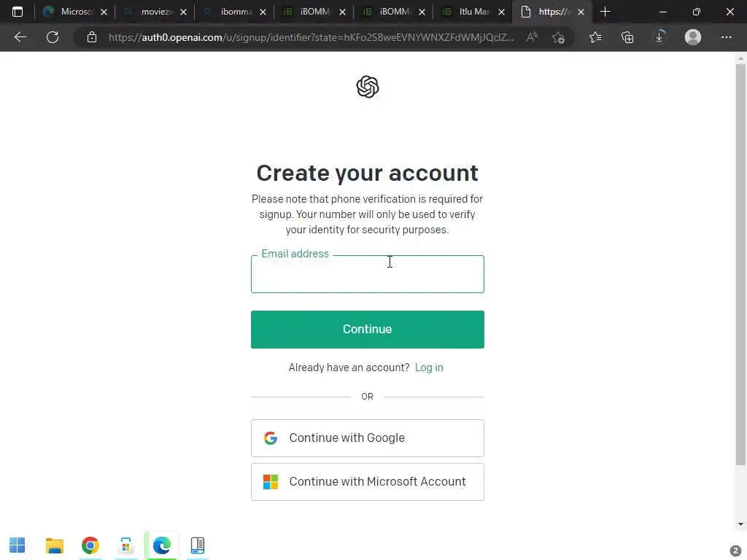Add this page to favorites star icon
747x560 pixels.
[x=558, y=37]
